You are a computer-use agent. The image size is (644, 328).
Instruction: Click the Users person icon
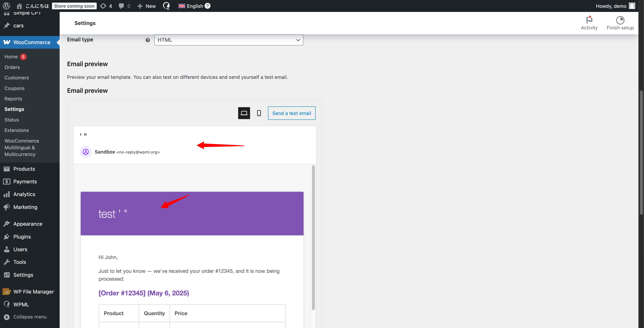[x=7, y=249]
